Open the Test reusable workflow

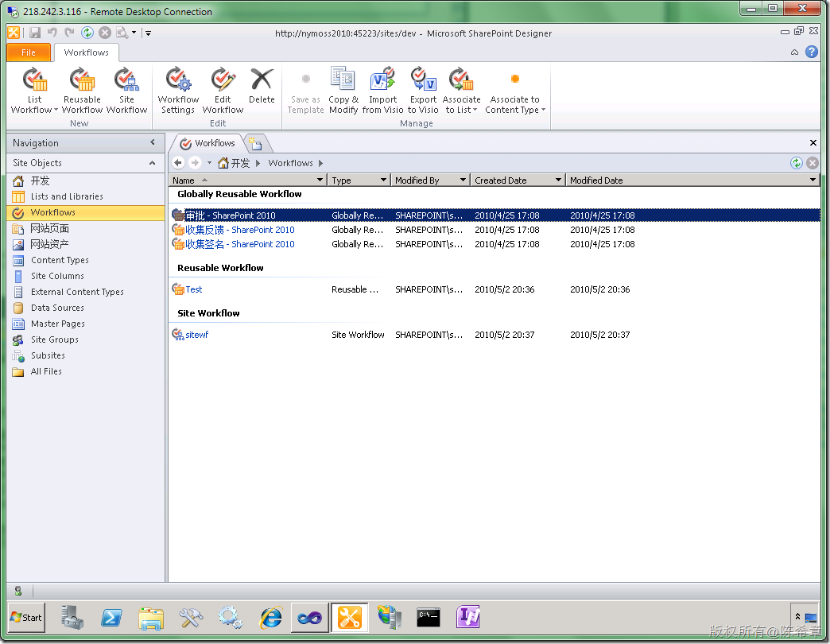pyautogui.click(x=194, y=289)
